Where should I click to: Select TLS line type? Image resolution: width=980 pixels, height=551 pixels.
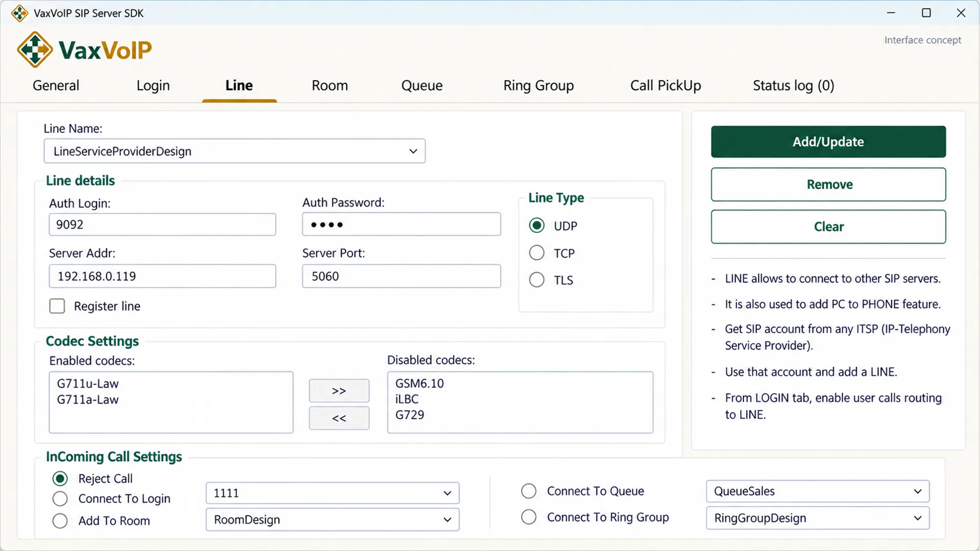point(536,280)
